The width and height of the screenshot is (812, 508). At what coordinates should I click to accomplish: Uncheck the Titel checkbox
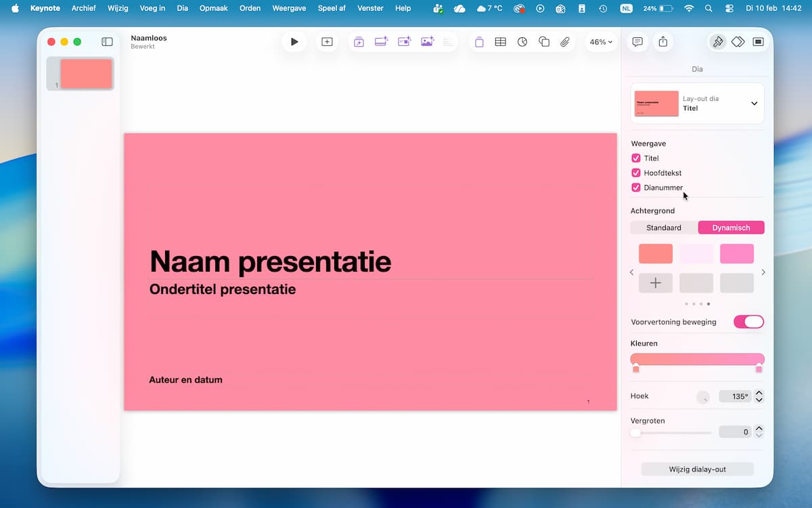pyautogui.click(x=636, y=158)
